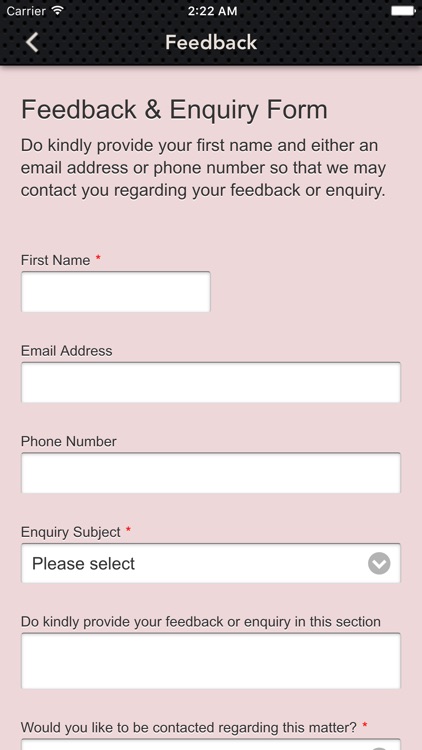422x750 pixels.
Task: Click the Phone Number label
Action: coord(68,441)
